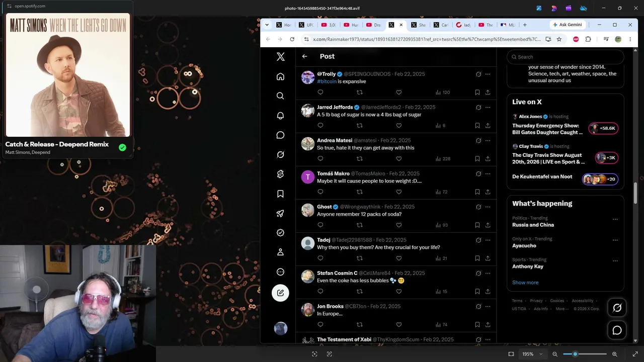Close the active X tab

tap(401, 25)
